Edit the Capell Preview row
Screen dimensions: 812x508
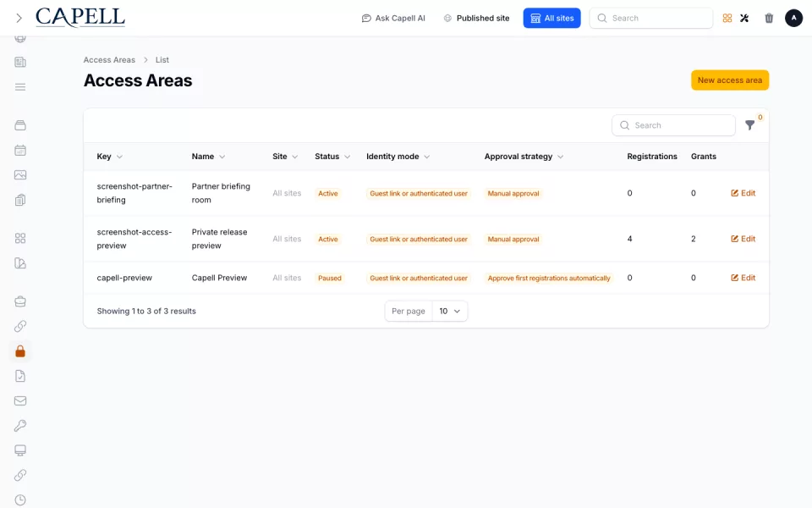[743, 278]
